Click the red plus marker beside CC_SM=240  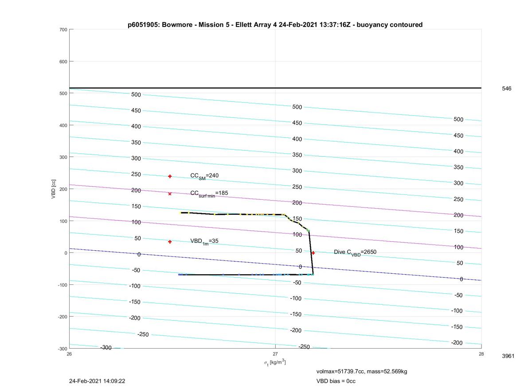[170, 176]
